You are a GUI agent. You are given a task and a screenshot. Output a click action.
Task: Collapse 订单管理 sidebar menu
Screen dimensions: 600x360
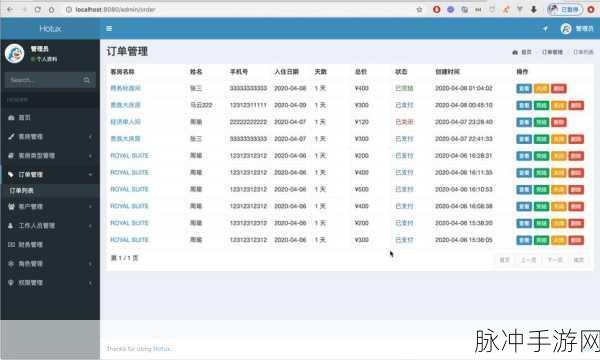[50, 174]
